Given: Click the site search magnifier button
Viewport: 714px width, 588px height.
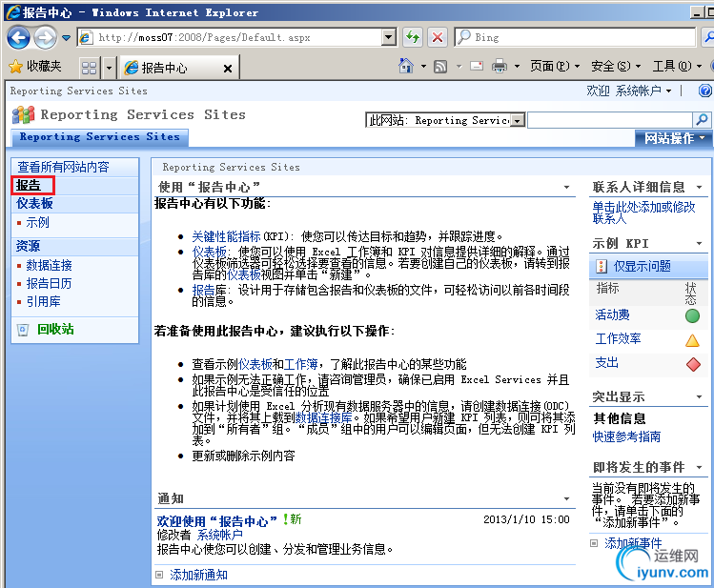Looking at the screenshot, I should [702, 120].
